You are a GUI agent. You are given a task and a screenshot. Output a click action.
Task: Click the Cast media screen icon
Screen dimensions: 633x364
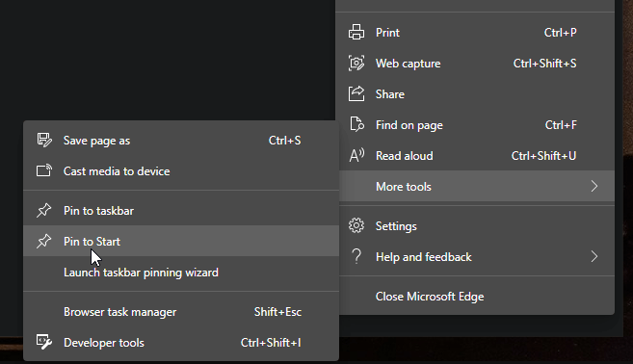(44, 171)
